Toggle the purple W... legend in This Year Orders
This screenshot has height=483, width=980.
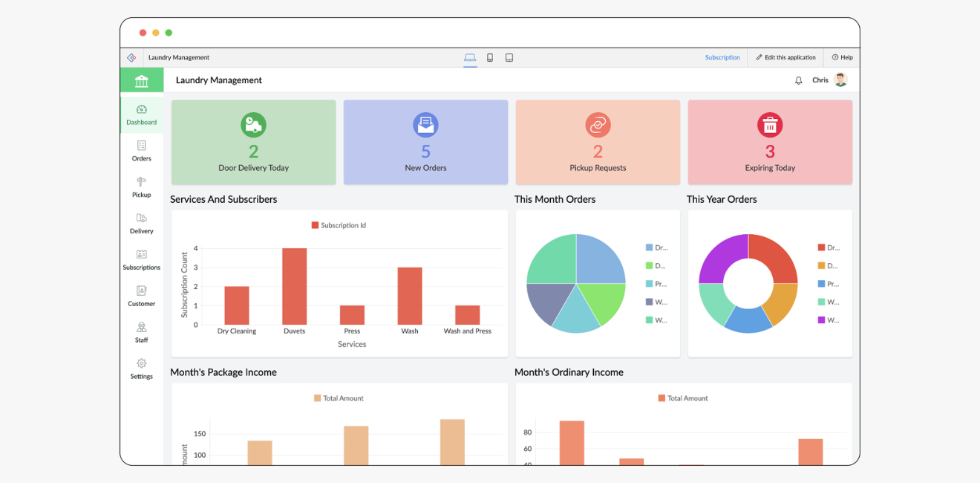click(x=829, y=320)
